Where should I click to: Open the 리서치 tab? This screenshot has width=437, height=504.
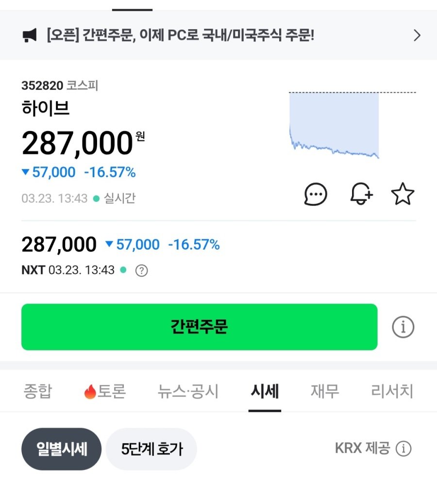(x=392, y=391)
